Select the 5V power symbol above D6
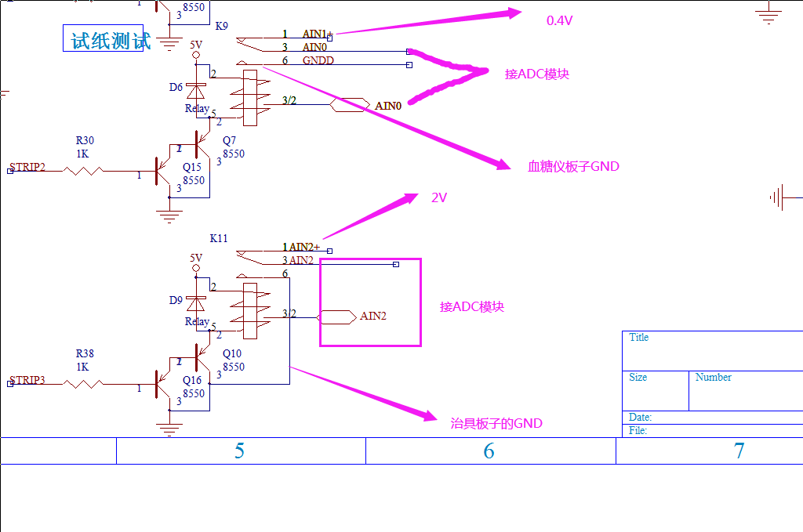803x532 pixels. 196,49
